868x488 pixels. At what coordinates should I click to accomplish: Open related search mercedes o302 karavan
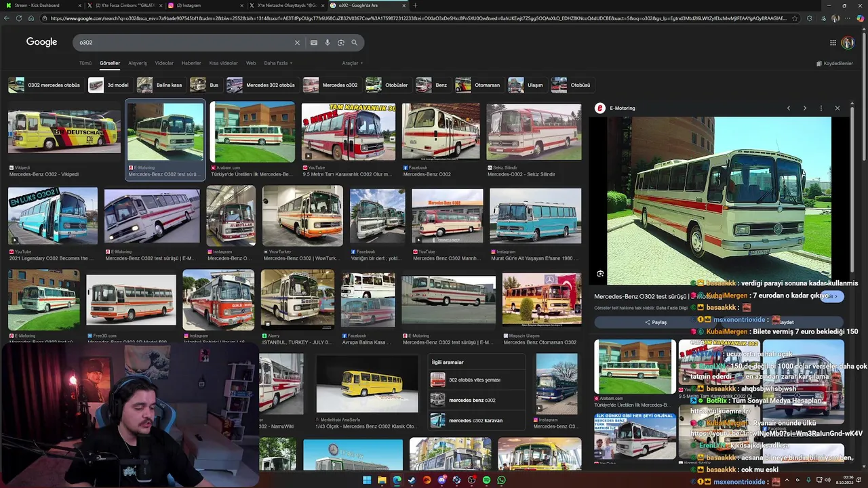click(x=475, y=420)
